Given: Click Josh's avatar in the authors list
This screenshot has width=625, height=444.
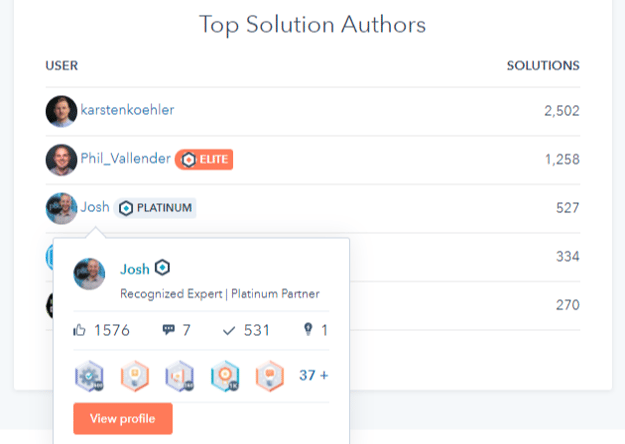Looking at the screenshot, I should tap(61, 208).
